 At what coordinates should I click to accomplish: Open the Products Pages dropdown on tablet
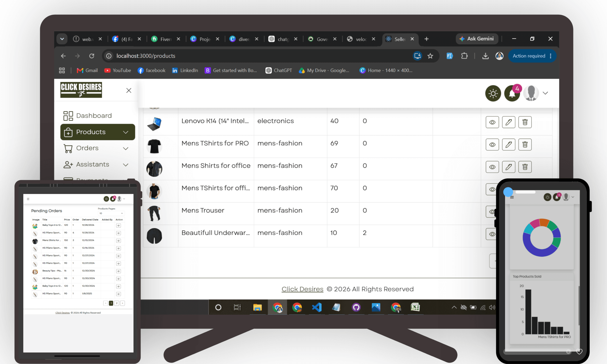(x=111, y=213)
